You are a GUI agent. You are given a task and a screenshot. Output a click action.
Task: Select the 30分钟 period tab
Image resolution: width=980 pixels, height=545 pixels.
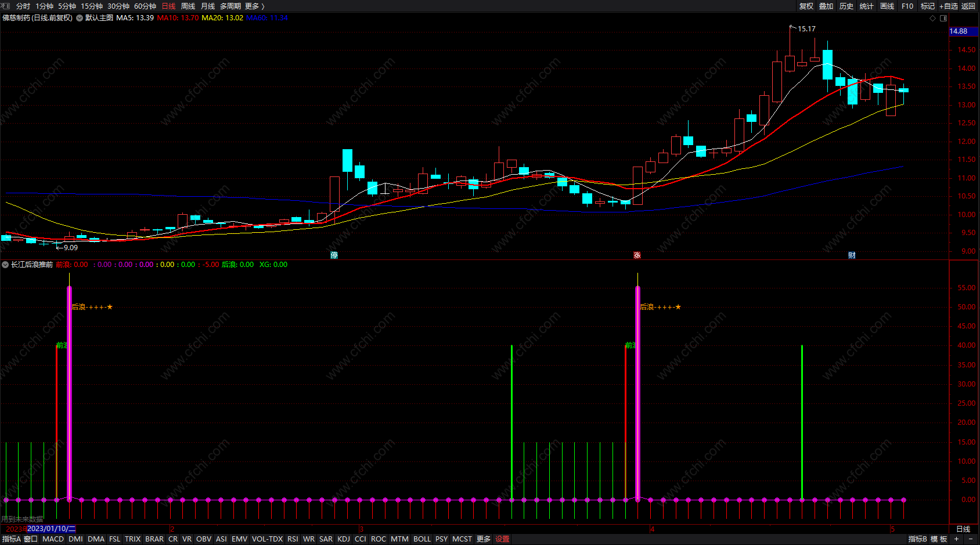(x=118, y=6)
